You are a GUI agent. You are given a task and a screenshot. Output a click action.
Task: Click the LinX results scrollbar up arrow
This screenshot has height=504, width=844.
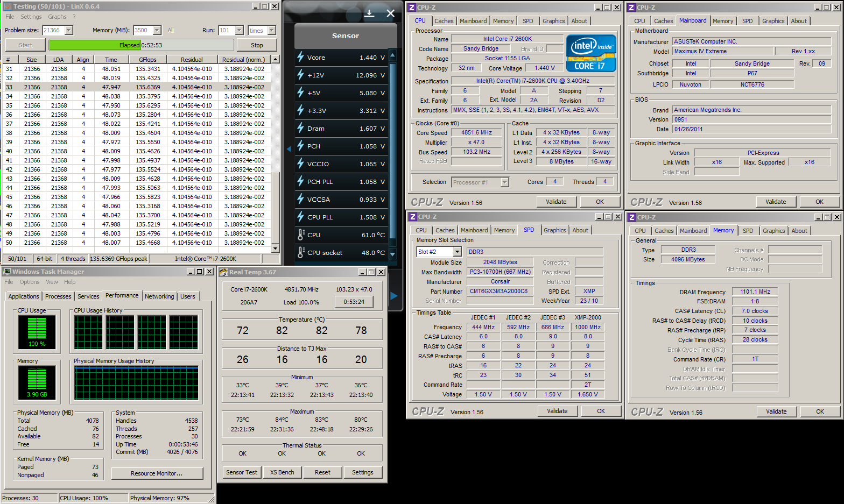(x=276, y=59)
